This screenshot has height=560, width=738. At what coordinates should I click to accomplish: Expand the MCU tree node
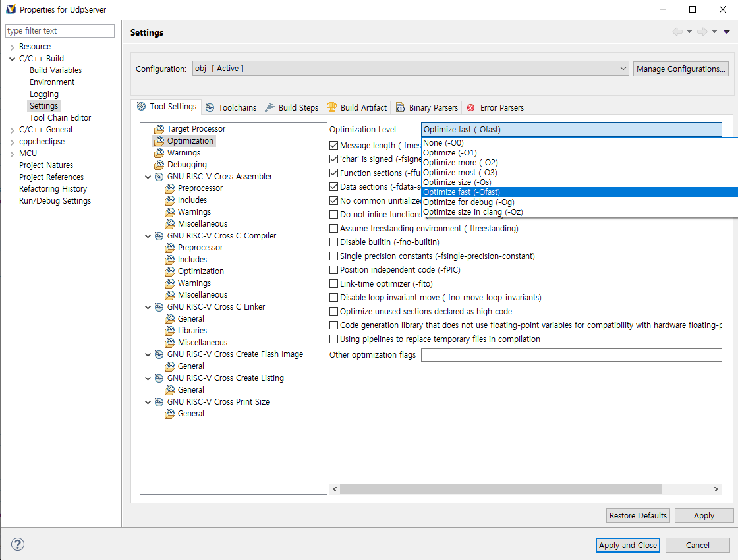click(13, 154)
